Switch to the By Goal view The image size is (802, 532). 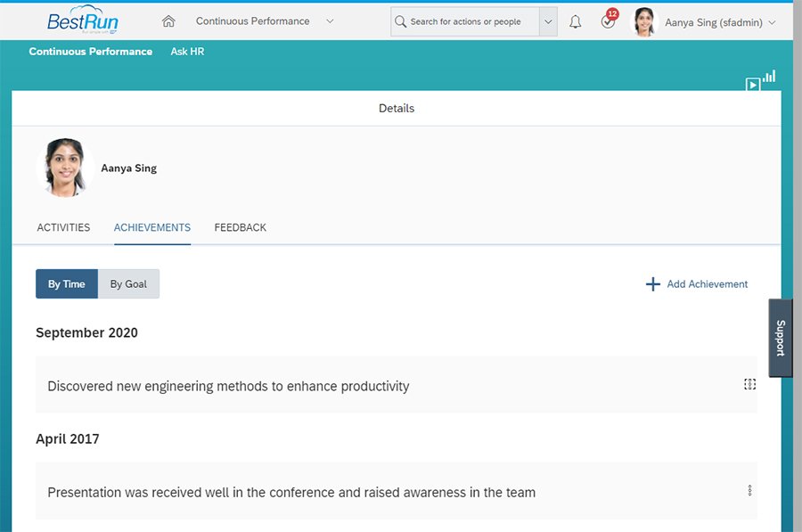coord(127,283)
